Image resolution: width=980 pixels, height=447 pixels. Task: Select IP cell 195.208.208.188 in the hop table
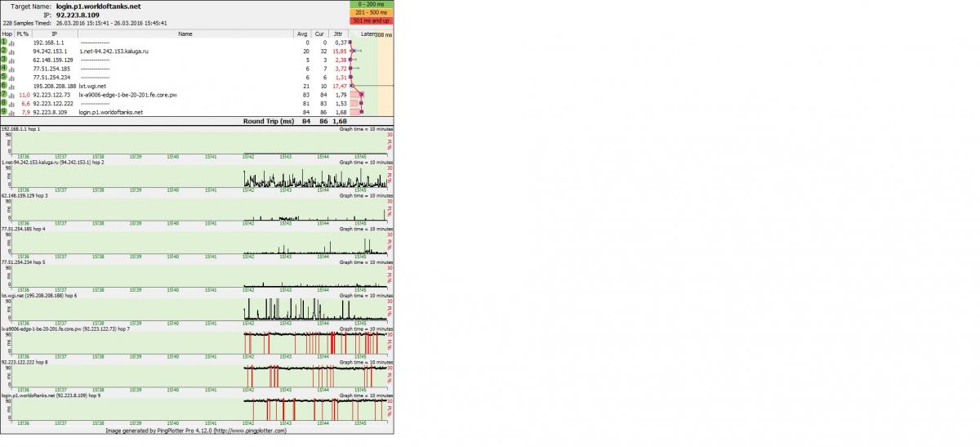tap(55, 86)
